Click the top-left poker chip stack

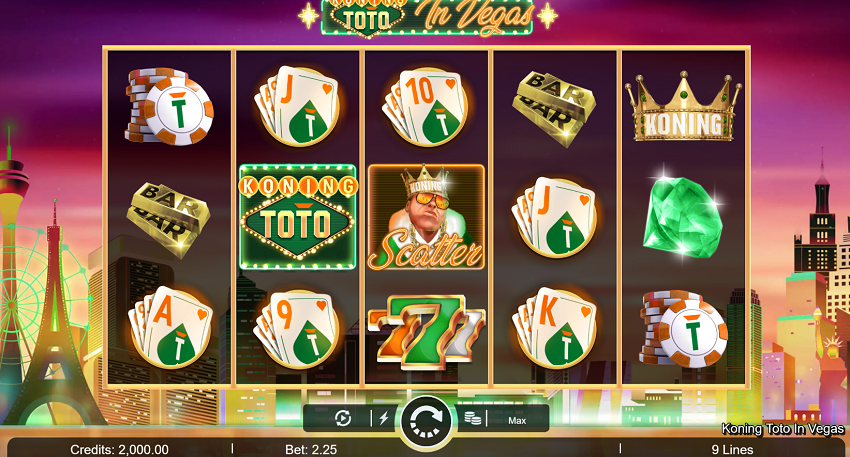169,107
